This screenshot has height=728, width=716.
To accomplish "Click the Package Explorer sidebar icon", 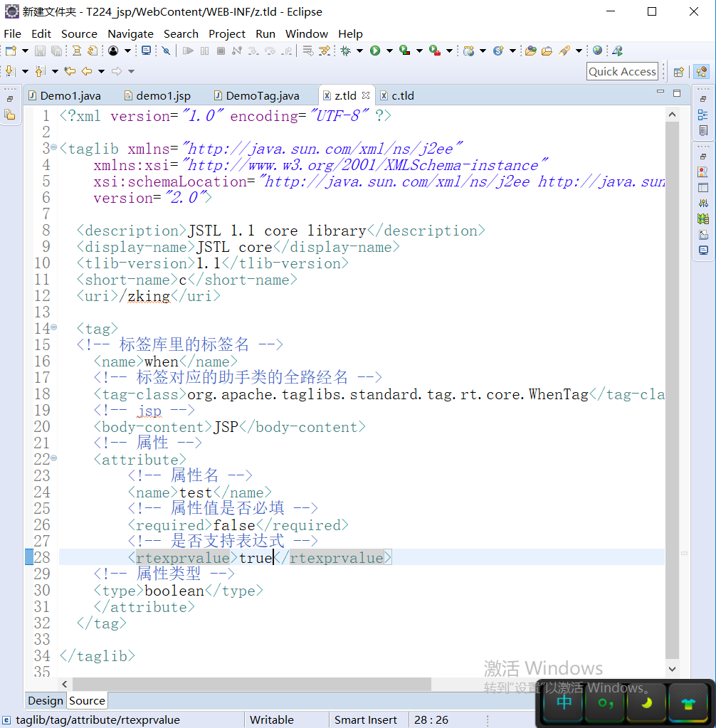I will tap(10, 114).
